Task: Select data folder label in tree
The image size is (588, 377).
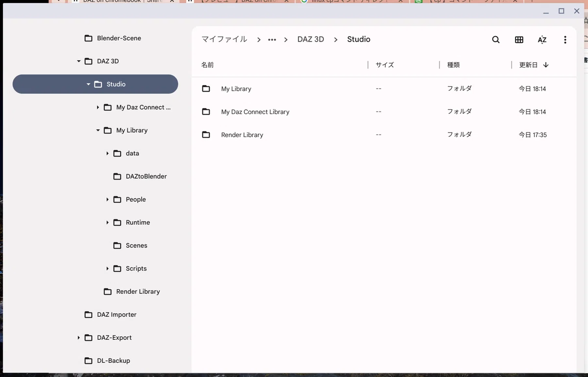Action: tap(132, 153)
